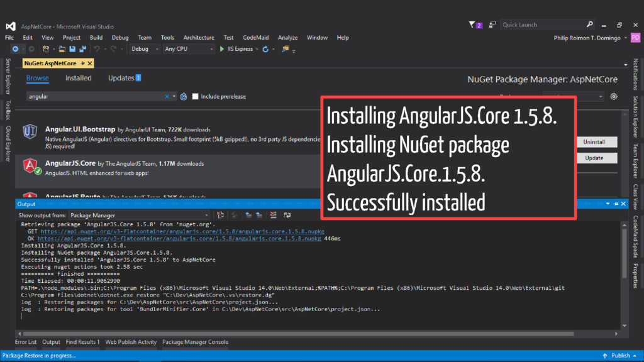The image size is (644, 362).
Task: Open search box history dropdown arrow
Action: click(174, 96)
